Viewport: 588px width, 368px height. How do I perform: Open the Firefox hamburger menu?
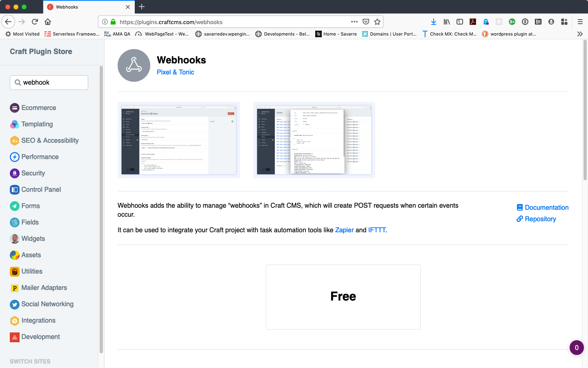click(x=580, y=22)
